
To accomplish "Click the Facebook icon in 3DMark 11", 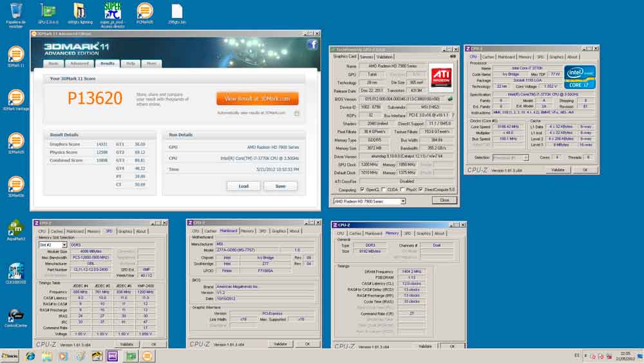I will (x=312, y=44).
